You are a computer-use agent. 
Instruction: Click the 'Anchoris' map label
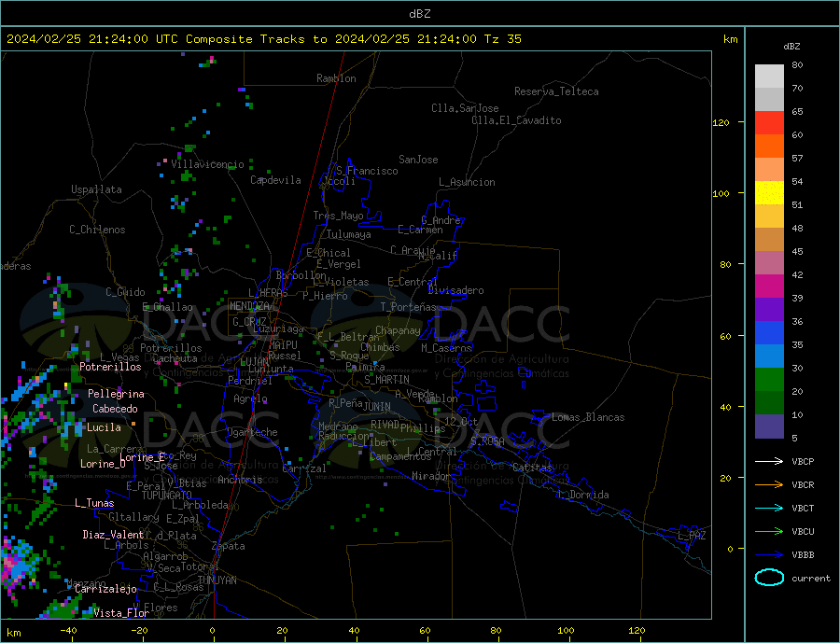click(x=240, y=480)
